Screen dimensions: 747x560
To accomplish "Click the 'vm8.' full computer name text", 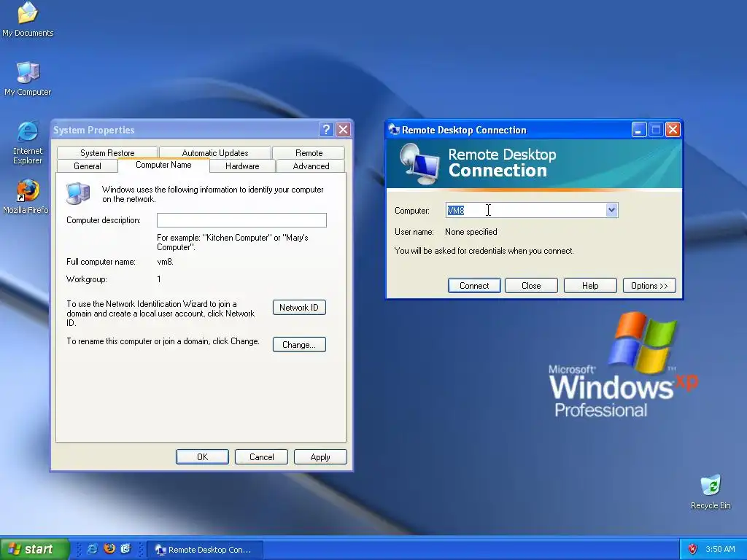I will coord(166,262).
